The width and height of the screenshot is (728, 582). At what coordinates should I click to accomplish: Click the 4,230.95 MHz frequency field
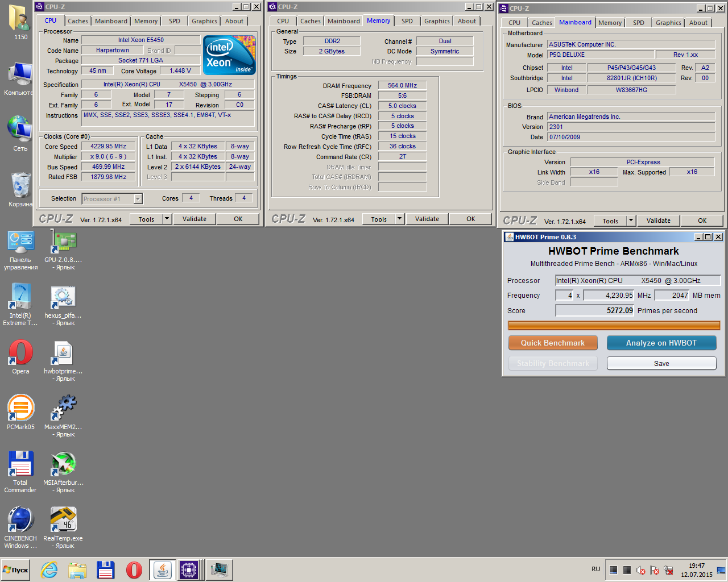(x=609, y=295)
